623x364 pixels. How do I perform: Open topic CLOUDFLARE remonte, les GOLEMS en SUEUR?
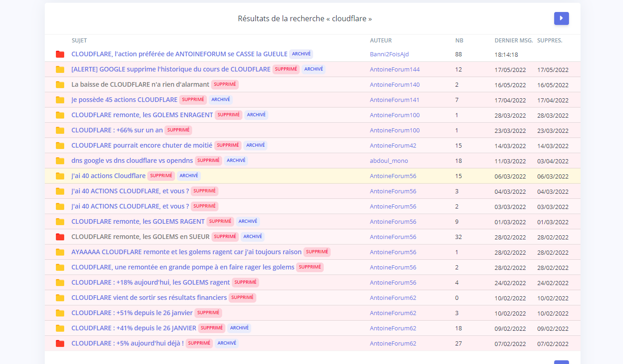(x=140, y=237)
